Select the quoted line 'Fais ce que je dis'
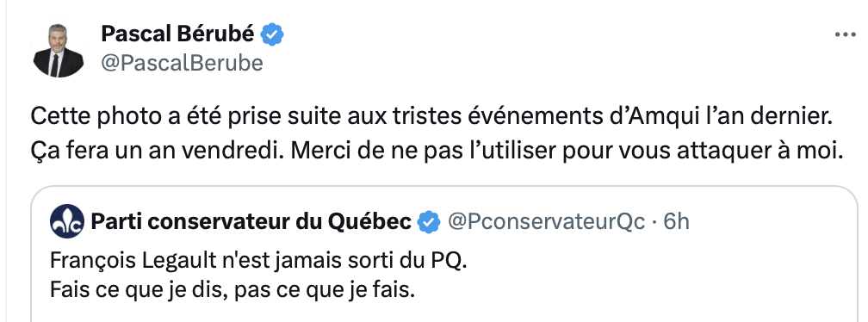 (232, 289)
